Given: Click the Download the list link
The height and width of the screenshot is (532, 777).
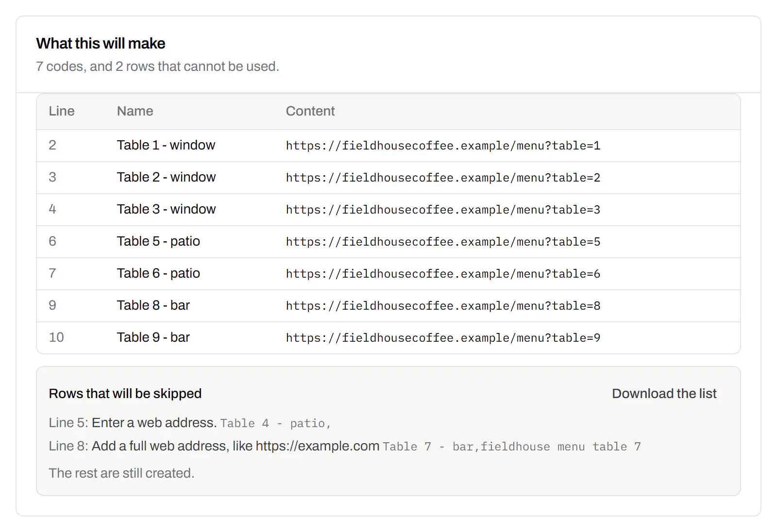Looking at the screenshot, I should pyautogui.click(x=664, y=393).
